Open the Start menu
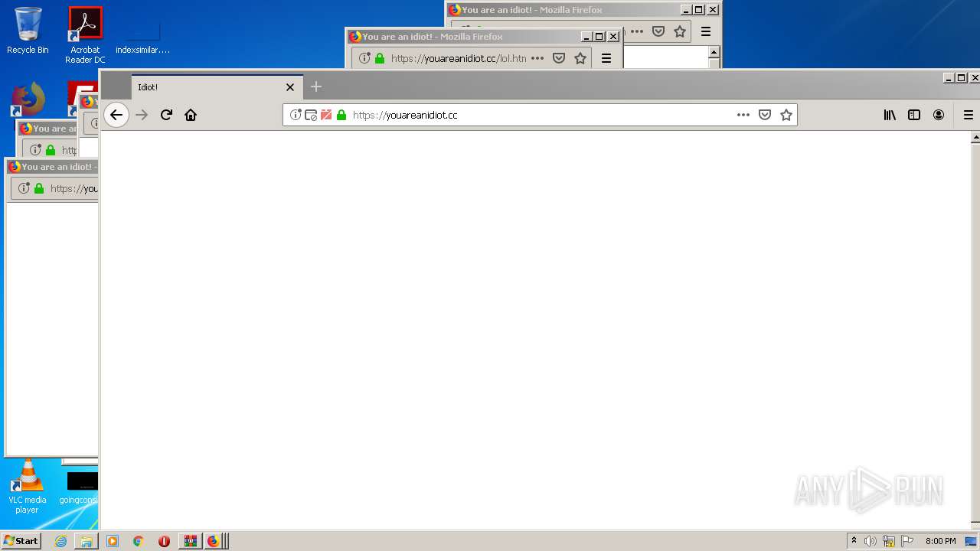Viewport: 980px width, 551px height. point(21,541)
